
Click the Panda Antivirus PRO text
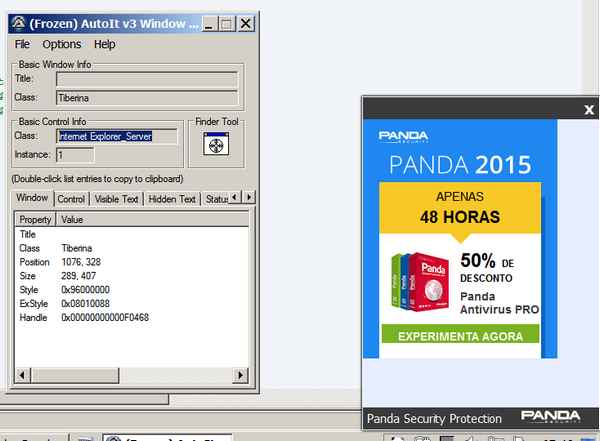pyautogui.click(x=499, y=303)
